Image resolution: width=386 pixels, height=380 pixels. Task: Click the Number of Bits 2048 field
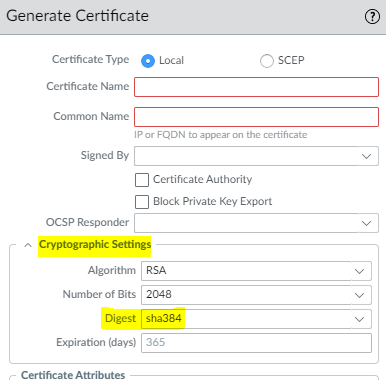(256, 295)
